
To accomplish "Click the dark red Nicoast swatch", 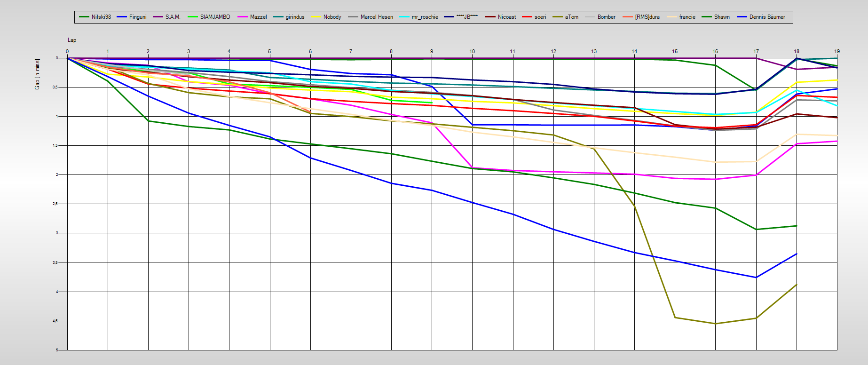I will pos(490,17).
